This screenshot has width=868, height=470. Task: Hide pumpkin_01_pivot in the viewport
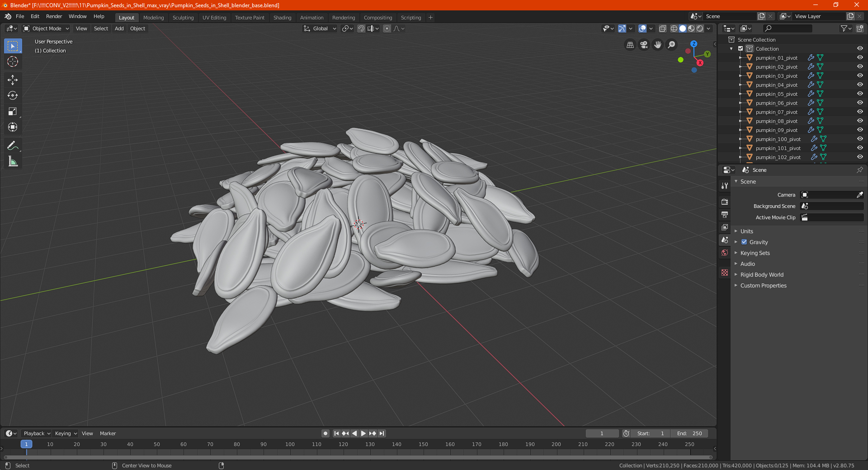pos(860,58)
